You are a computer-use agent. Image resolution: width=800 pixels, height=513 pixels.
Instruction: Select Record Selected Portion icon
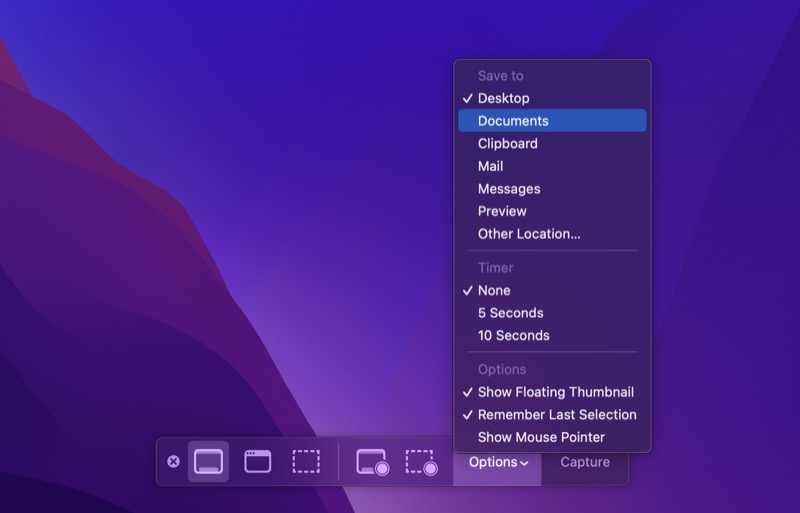click(x=421, y=462)
